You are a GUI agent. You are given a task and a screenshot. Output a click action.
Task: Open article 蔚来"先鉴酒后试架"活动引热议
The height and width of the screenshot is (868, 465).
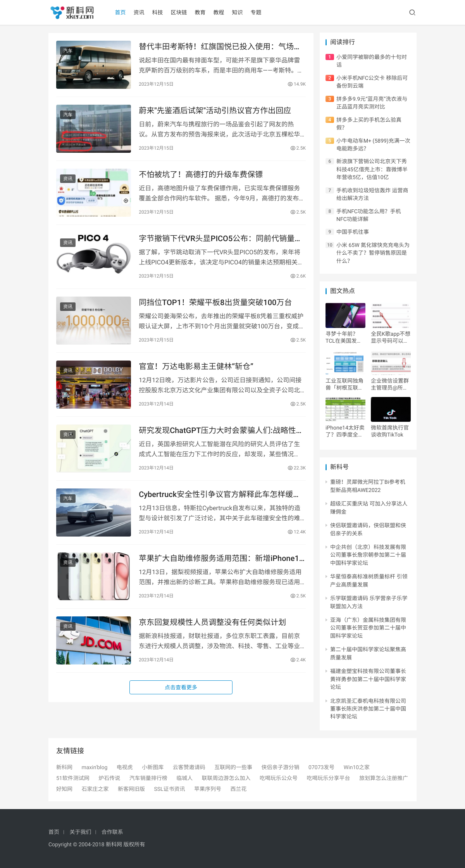click(215, 110)
